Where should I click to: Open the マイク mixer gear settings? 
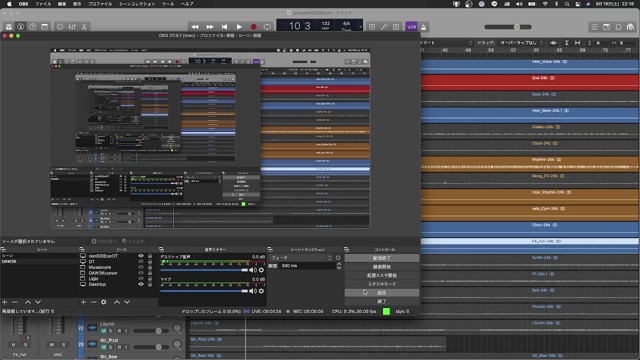(261, 291)
